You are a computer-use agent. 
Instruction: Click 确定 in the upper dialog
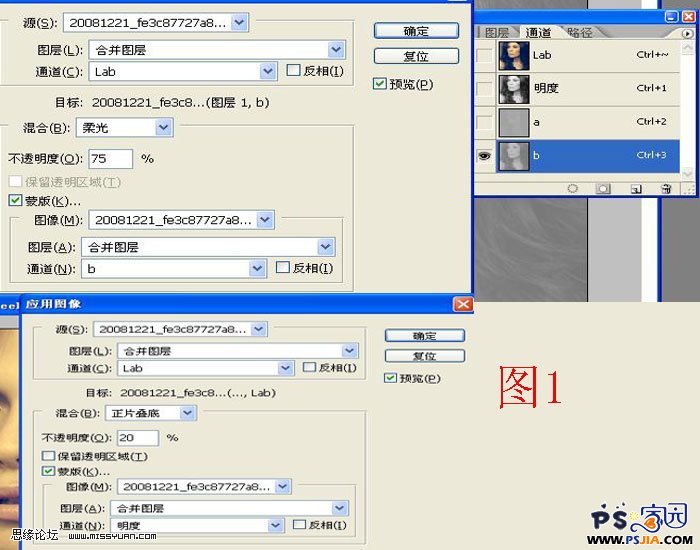[x=416, y=31]
